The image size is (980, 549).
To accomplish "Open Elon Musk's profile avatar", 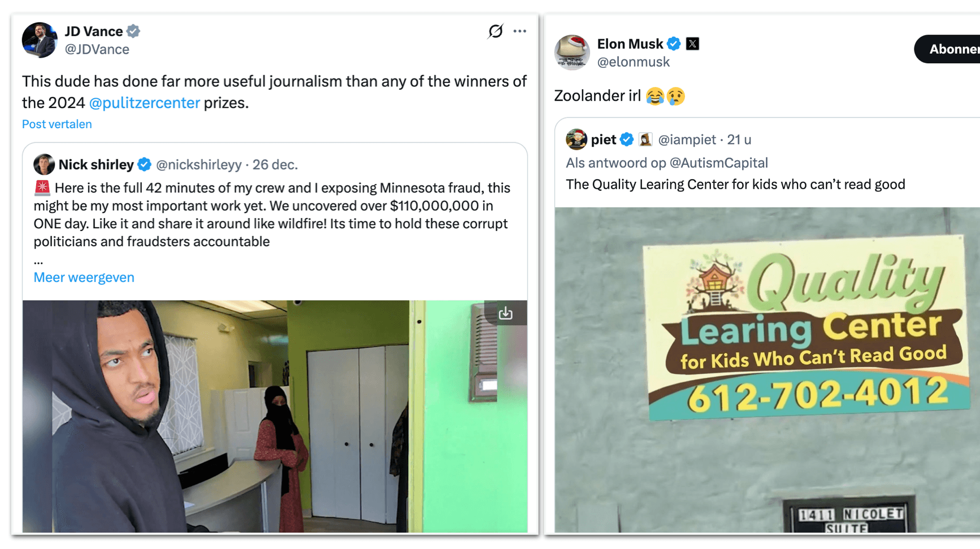I will pyautogui.click(x=572, y=53).
